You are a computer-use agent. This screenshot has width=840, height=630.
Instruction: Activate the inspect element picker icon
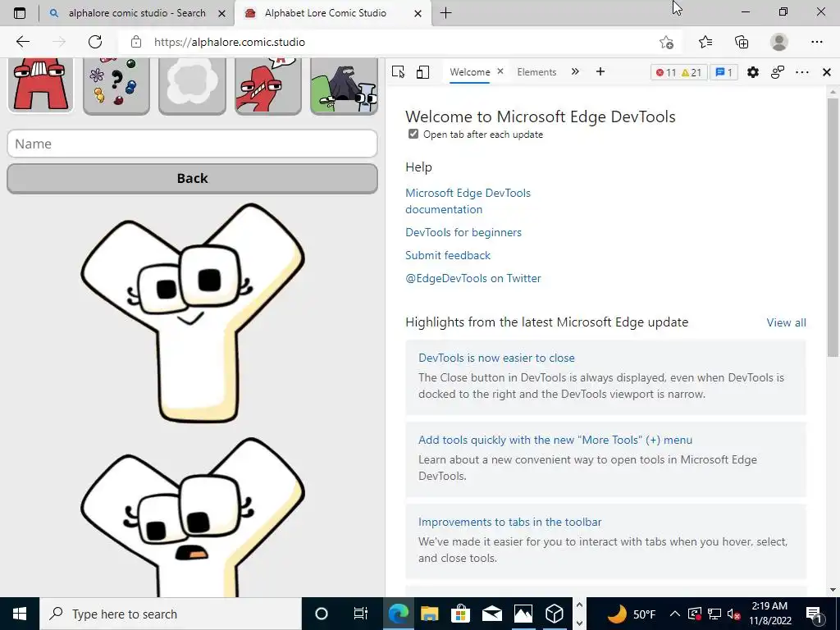(398, 72)
